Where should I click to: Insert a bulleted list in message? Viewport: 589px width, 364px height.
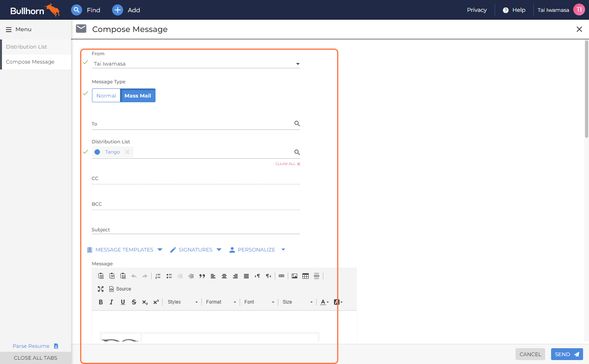(x=169, y=276)
